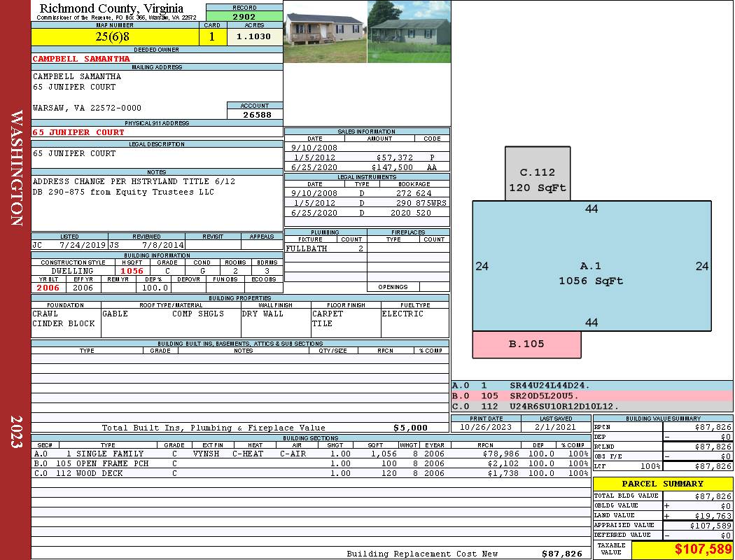This screenshot has width=735, height=560.
Task: Select FULLBATH plumbing fixture row
Action: tap(325, 248)
